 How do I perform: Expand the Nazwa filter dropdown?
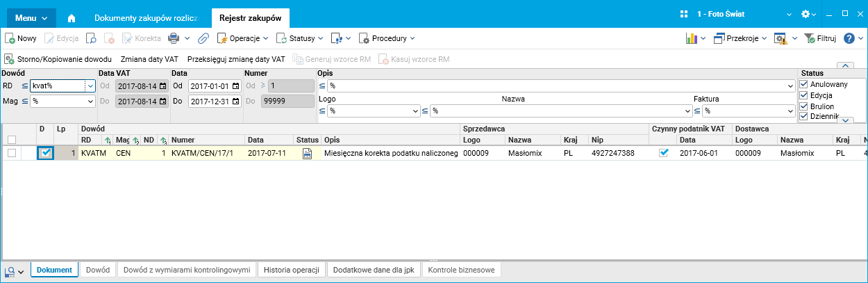[x=687, y=111]
